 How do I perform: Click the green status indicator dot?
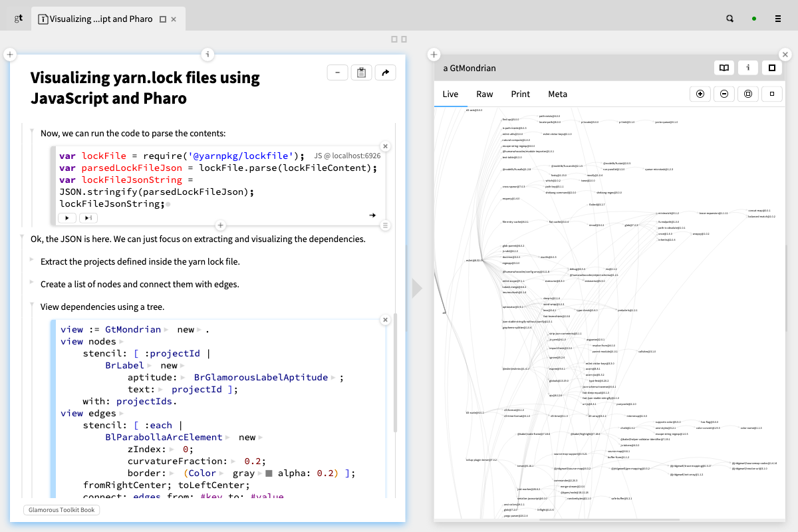coord(754,19)
